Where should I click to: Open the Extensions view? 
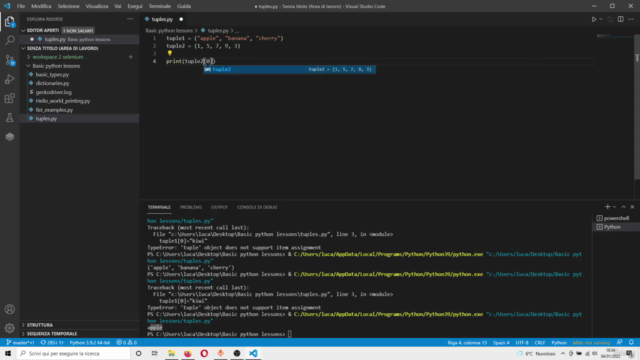[9, 98]
